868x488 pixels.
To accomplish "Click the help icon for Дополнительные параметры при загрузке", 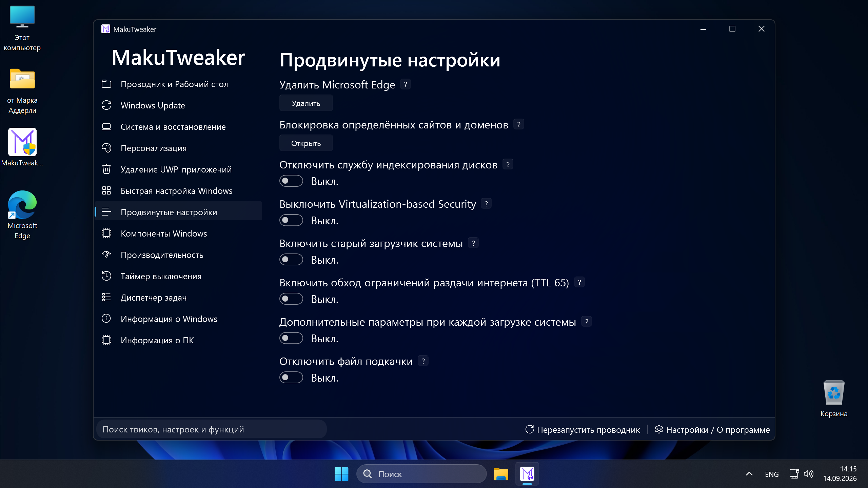I will coord(587,322).
